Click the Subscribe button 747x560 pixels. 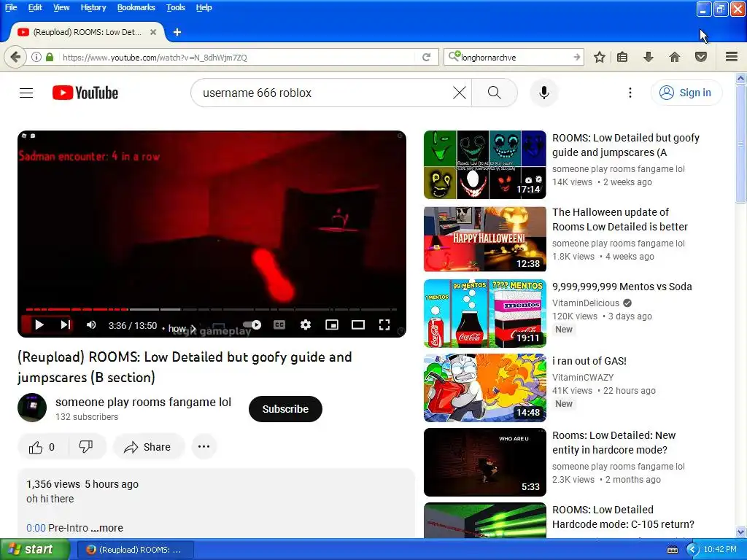(x=285, y=409)
